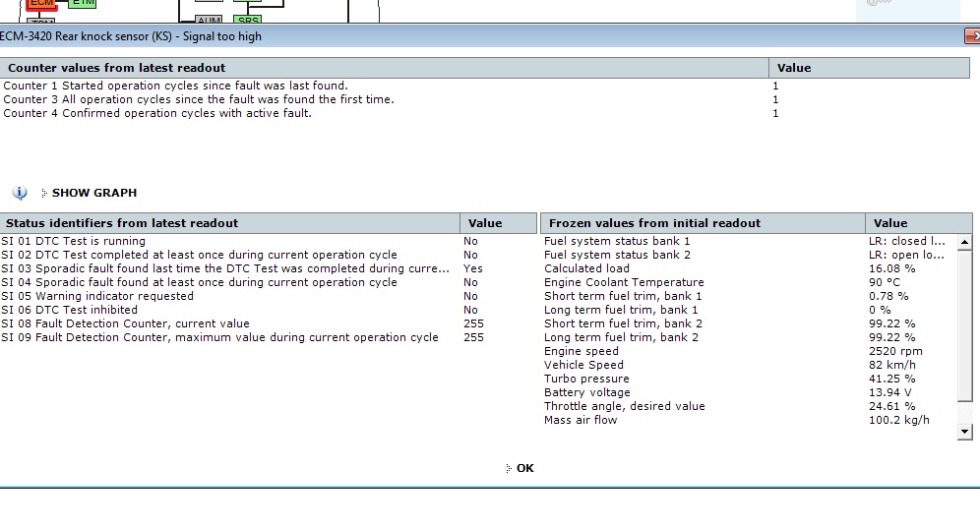Close the ECM-3420 fault dialog
This screenshot has width=980, height=527.
point(973,36)
